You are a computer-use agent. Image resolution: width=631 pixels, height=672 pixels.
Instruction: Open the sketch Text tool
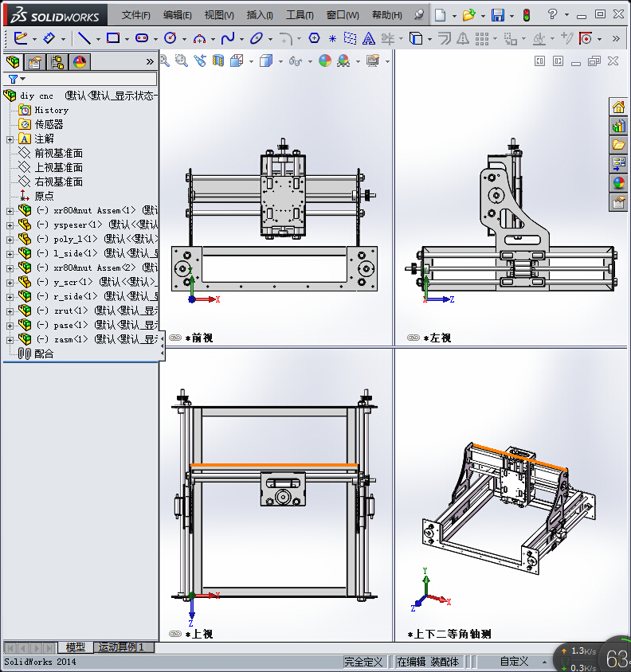click(x=368, y=38)
